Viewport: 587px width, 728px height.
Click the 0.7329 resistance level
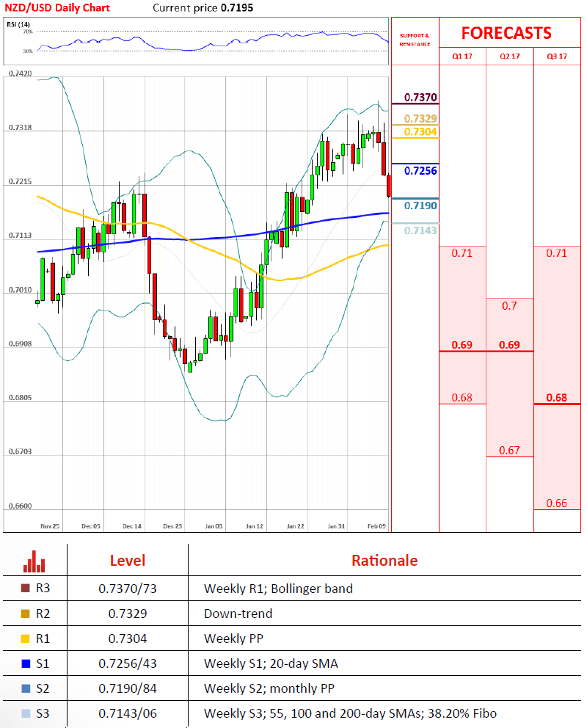420,119
